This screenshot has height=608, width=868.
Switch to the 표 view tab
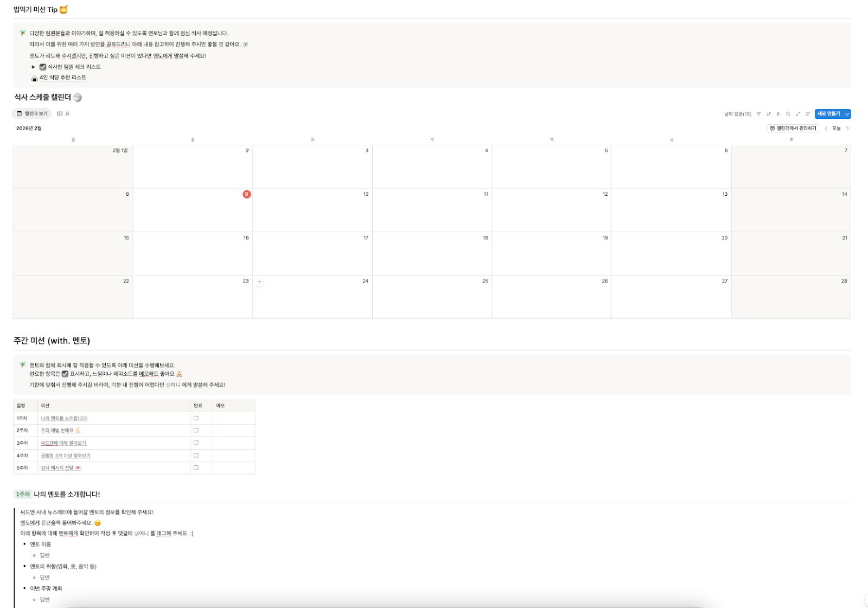click(66, 113)
